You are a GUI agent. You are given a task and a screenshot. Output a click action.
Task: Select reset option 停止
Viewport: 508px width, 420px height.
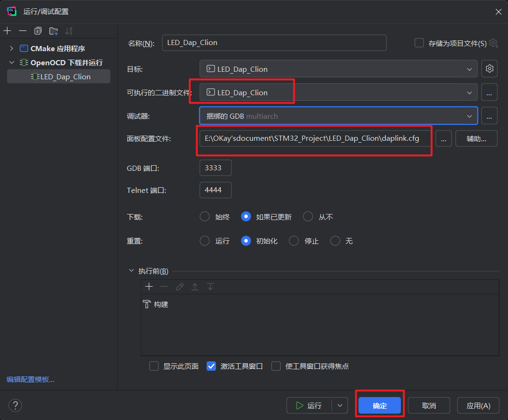[x=294, y=241]
